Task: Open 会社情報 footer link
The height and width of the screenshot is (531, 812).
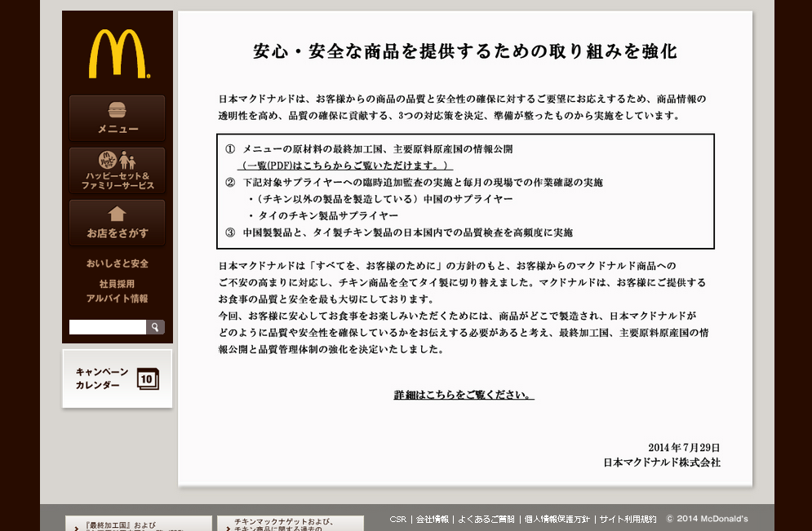Action: click(x=433, y=519)
